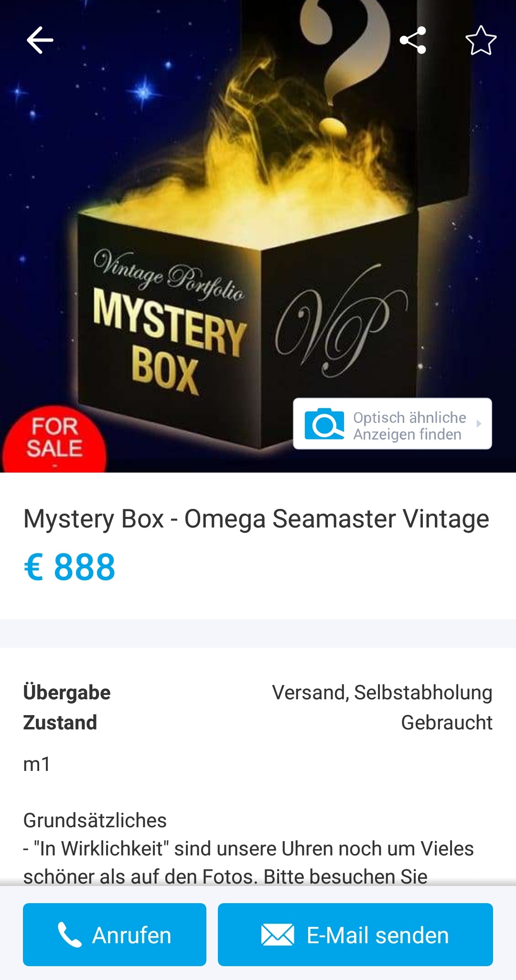The image size is (516, 980).
Task: Click the Übergabe row label
Action: coord(67,693)
